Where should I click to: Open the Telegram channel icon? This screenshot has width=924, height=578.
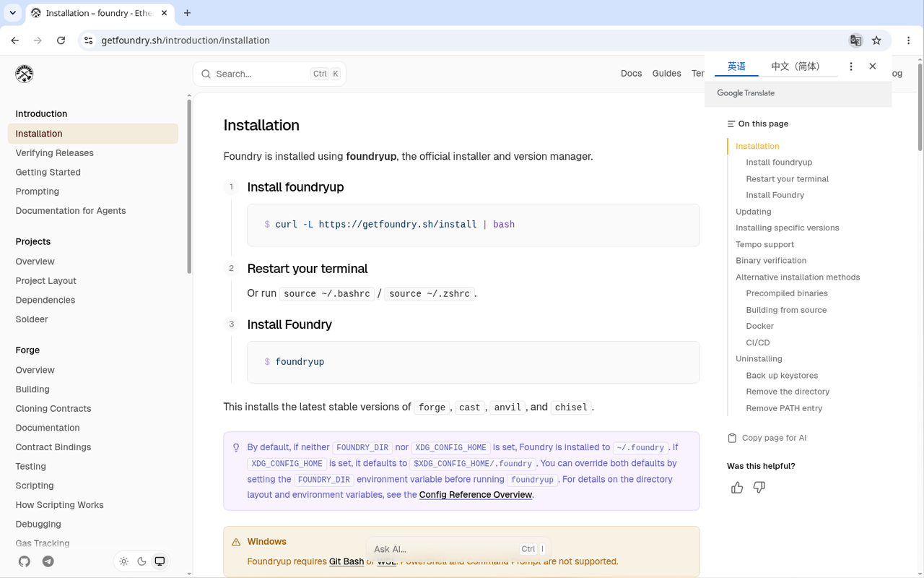pos(48,561)
